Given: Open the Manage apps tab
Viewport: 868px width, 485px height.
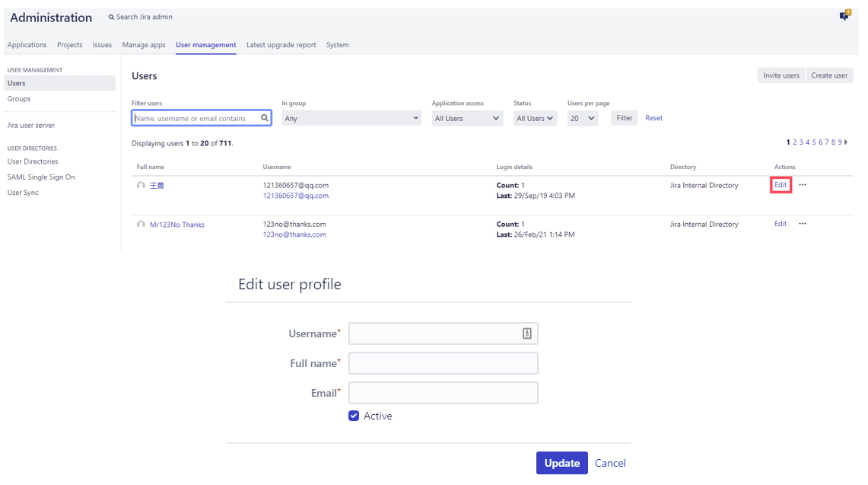Looking at the screenshot, I should click(x=144, y=45).
